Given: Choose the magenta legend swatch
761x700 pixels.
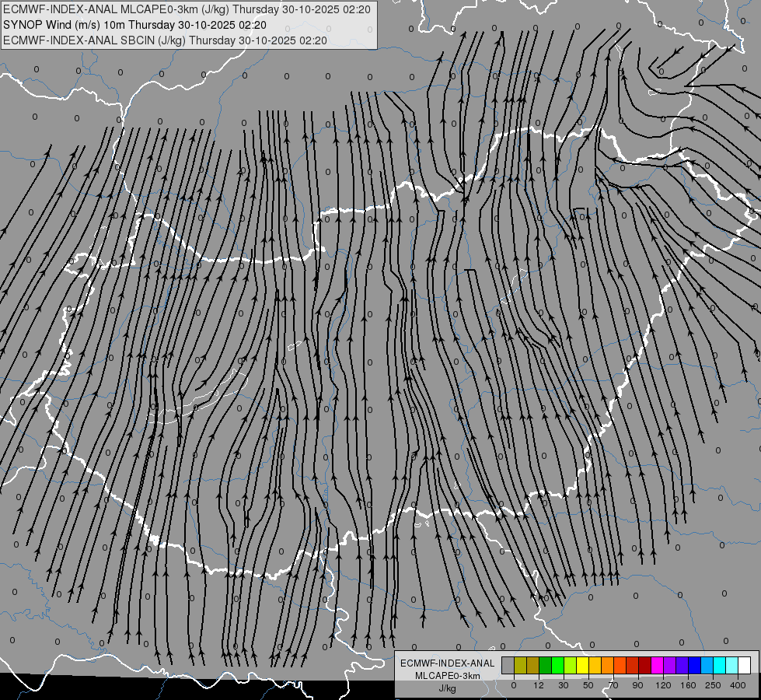Looking at the screenshot, I should pos(657,665).
